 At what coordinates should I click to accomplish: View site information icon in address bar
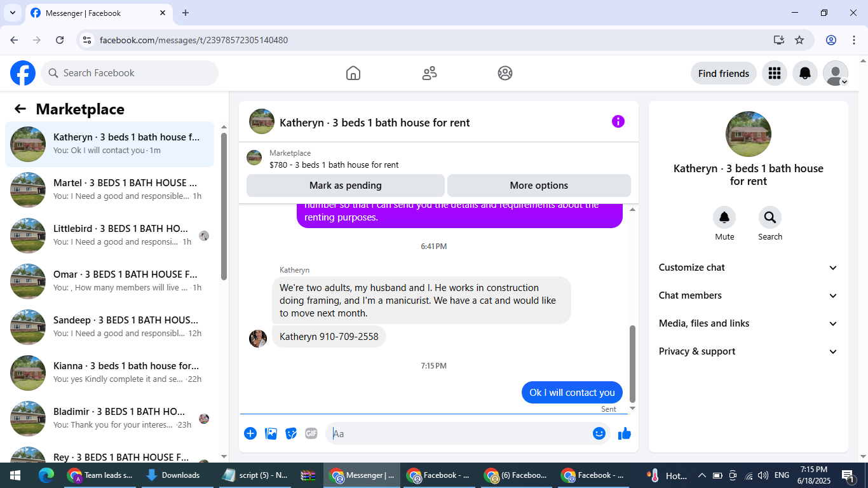point(88,40)
